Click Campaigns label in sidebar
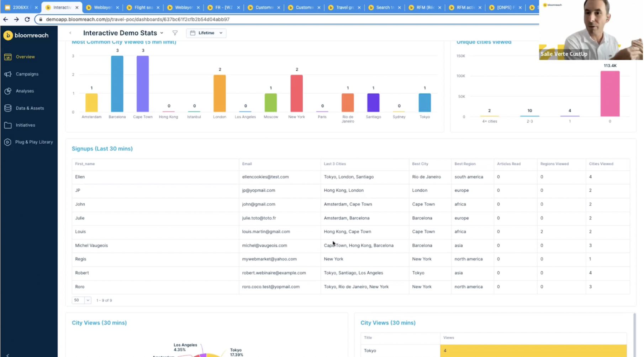644x357 pixels. (x=27, y=74)
